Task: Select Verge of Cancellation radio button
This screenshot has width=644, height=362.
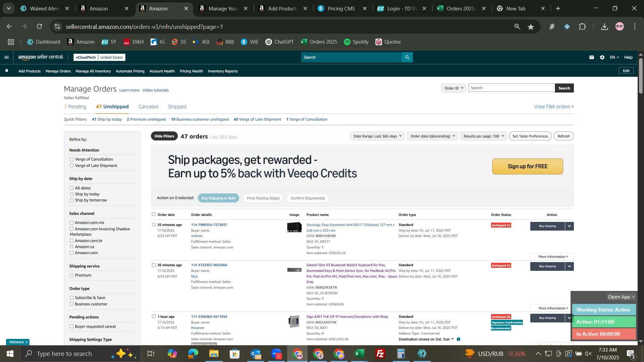Action: 71,160
